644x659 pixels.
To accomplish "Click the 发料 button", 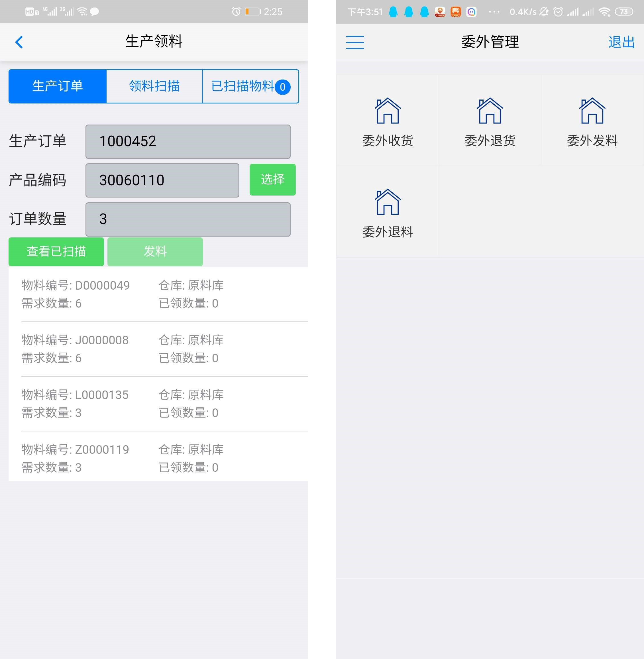I will 154,250.
